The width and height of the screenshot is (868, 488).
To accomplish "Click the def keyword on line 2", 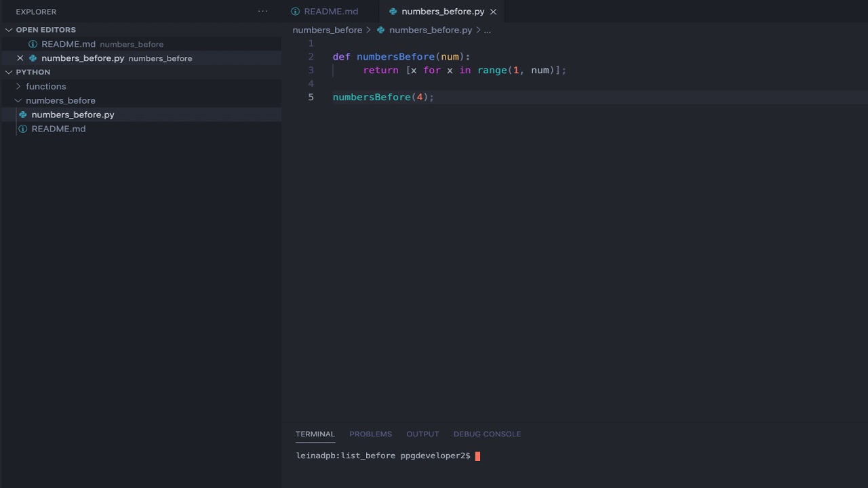I will (x=342, y=57).
